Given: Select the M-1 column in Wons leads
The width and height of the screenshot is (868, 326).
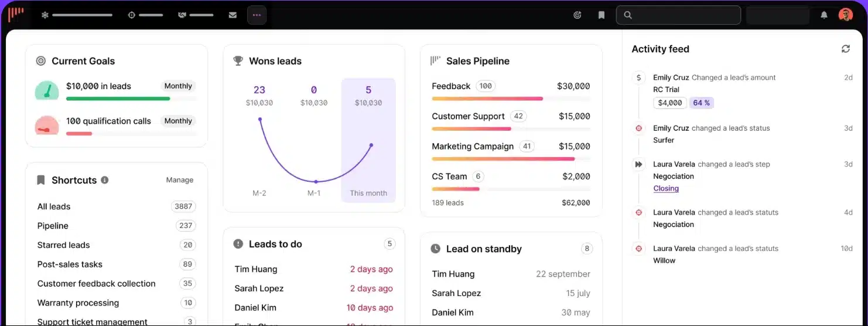Looking at the screenshot, I should (x=314, y=141).
